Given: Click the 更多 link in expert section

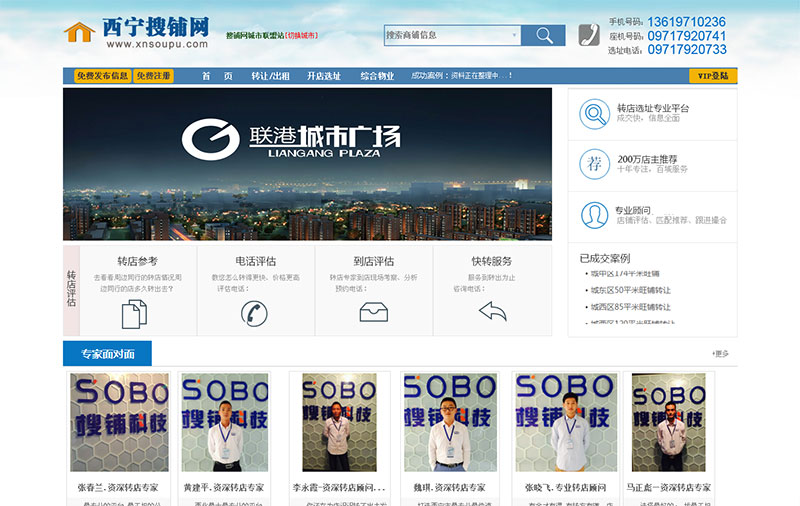Looking at the screenshot, I should pos(721,353).
